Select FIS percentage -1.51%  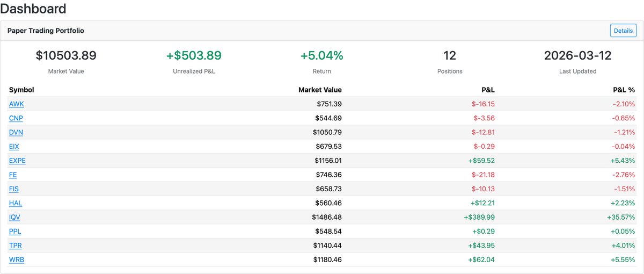click(625, 189)
